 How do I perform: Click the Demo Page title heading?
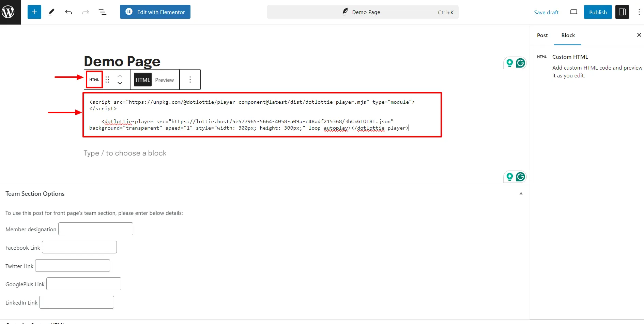(122, 61)
